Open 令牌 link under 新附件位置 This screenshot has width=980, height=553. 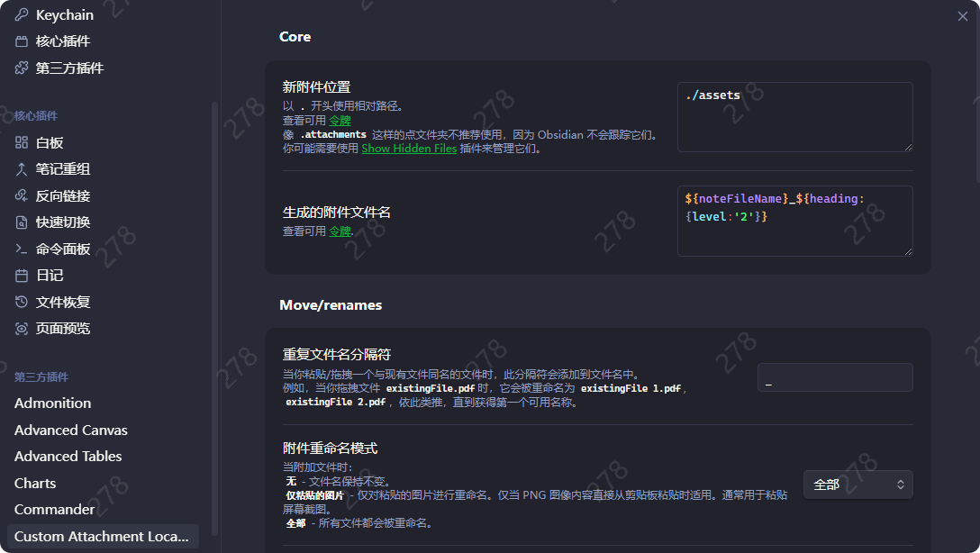(340, 120)
